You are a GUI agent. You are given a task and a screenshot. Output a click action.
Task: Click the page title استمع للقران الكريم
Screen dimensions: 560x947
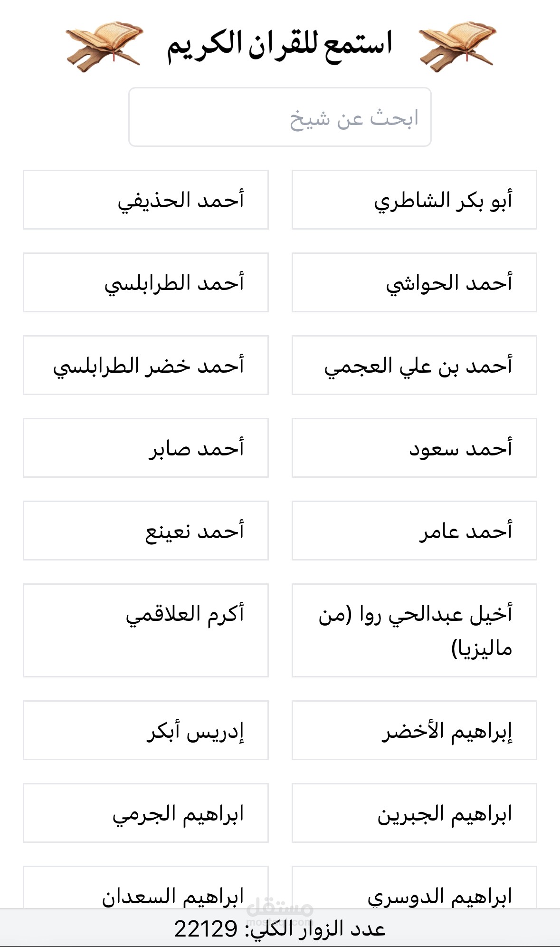click(x=279, y=45)
